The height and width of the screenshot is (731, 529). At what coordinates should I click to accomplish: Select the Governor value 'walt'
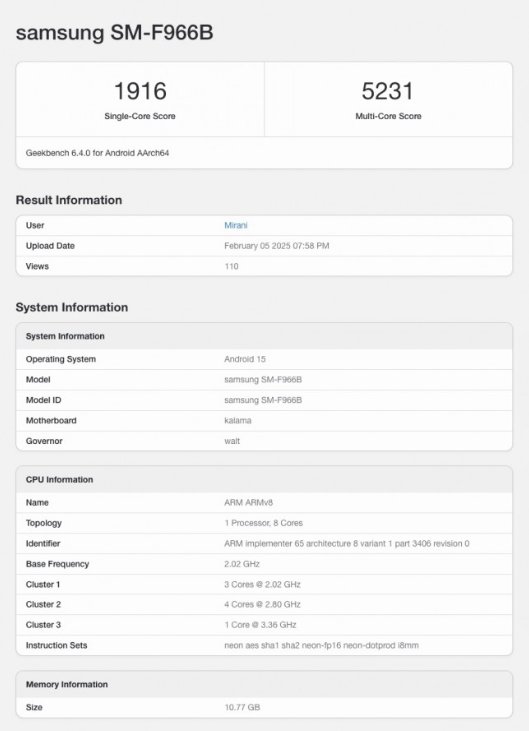coord(232,441)
